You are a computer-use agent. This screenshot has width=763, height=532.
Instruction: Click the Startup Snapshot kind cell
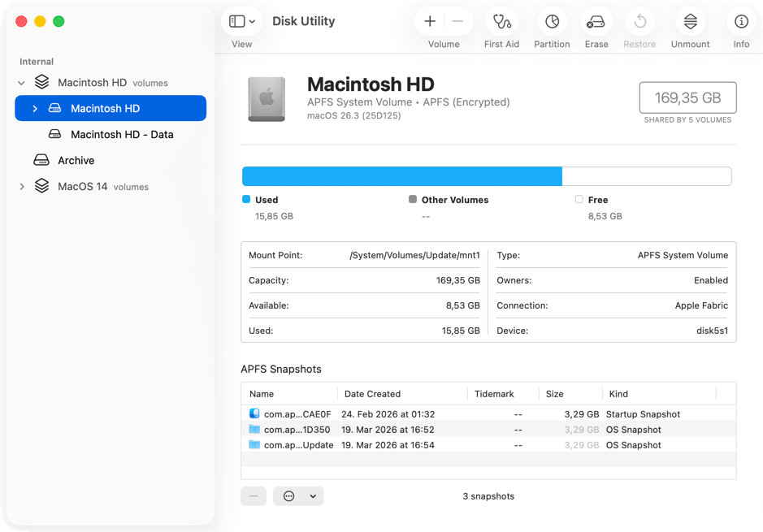click(x=643, y=414)
